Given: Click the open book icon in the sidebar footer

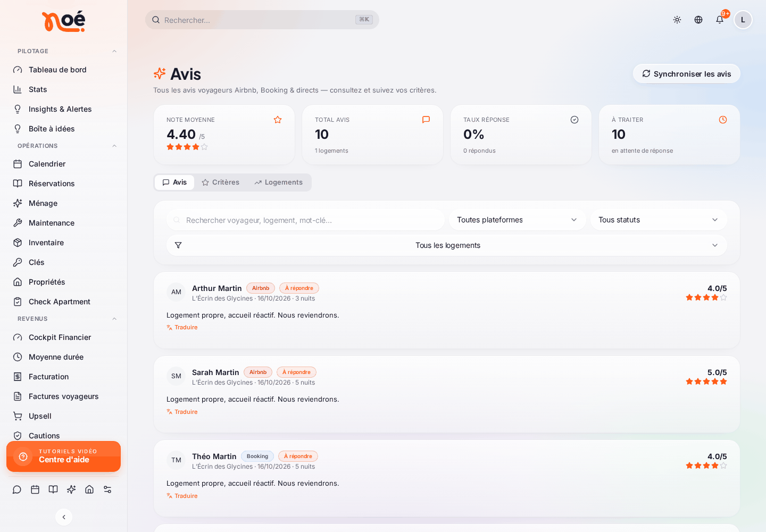Looking at the screenshot, I should [53, 489].
